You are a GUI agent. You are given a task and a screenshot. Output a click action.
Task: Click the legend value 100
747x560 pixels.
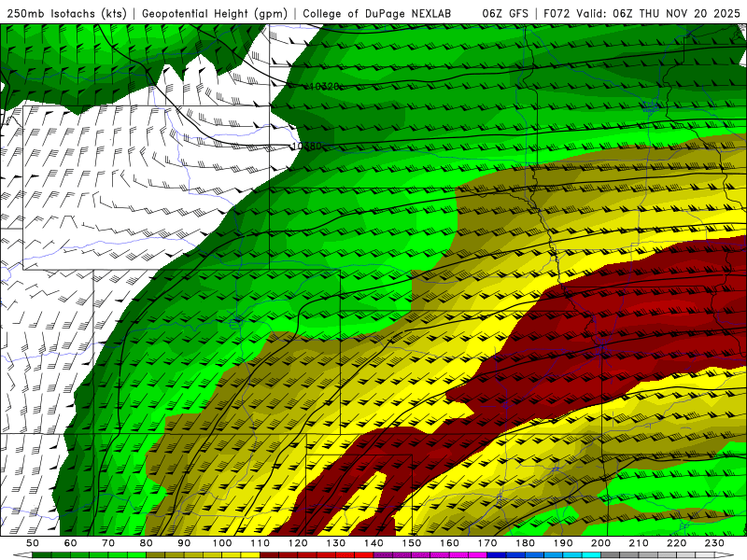pyautogui.click(x=222, y=543)
